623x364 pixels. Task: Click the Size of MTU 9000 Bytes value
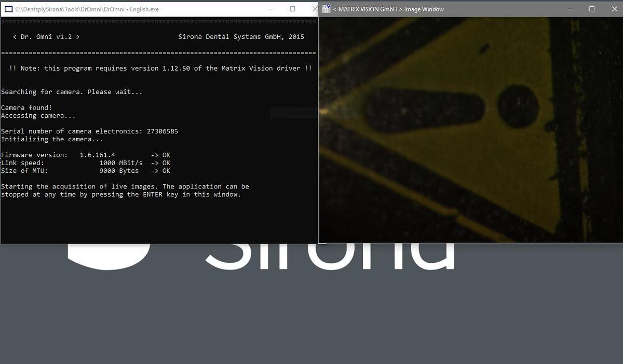click(119, 171)
